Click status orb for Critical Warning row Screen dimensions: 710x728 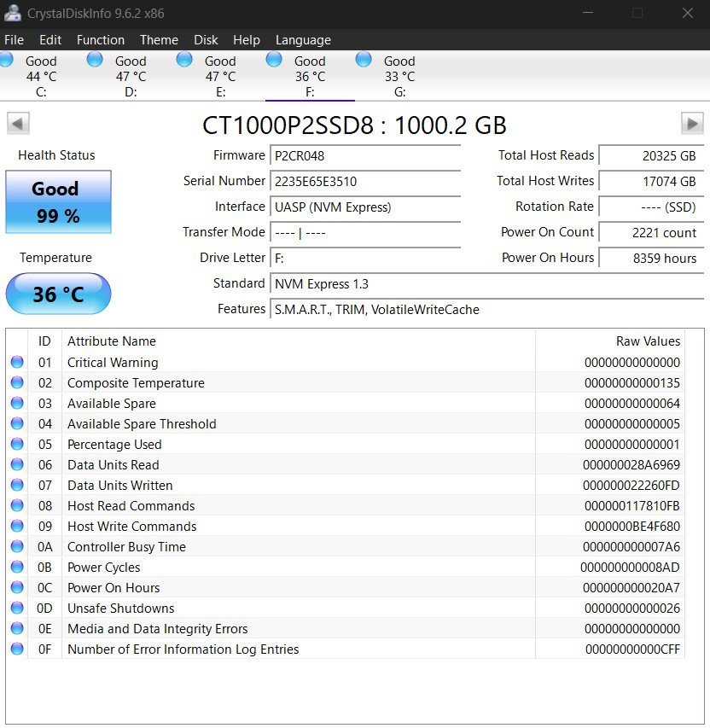pos(17,362)
